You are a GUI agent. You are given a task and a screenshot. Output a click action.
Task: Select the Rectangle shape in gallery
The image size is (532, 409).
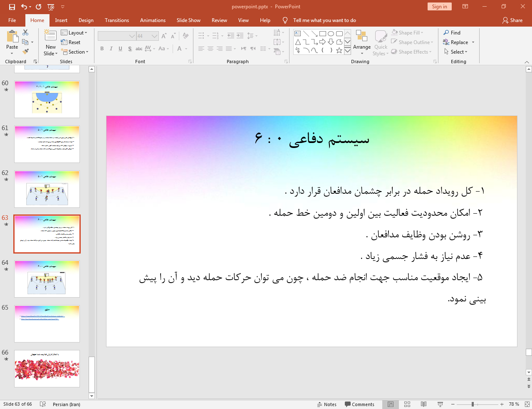pyautogui.click(x=323, y=34)
